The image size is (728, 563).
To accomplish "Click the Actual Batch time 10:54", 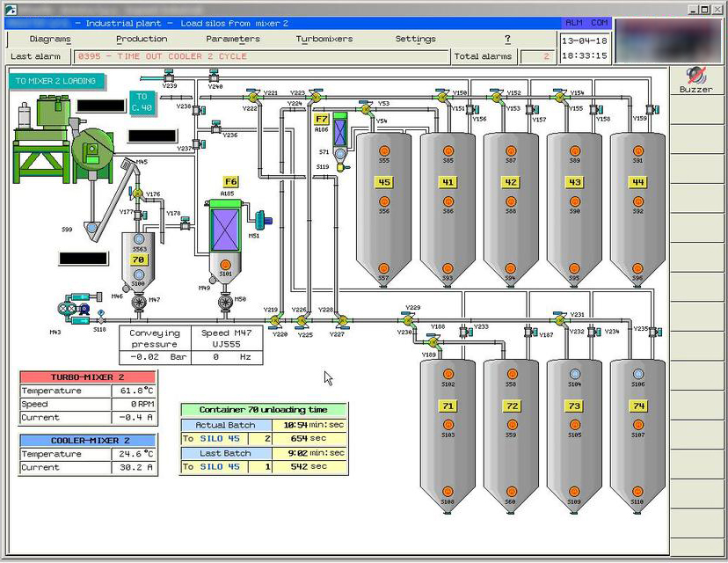I will click(309, 425).
